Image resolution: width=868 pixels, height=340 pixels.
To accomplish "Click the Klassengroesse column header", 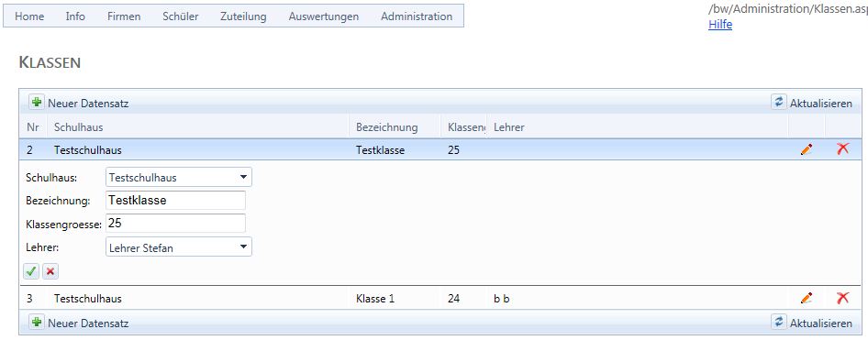I will 467,127.
